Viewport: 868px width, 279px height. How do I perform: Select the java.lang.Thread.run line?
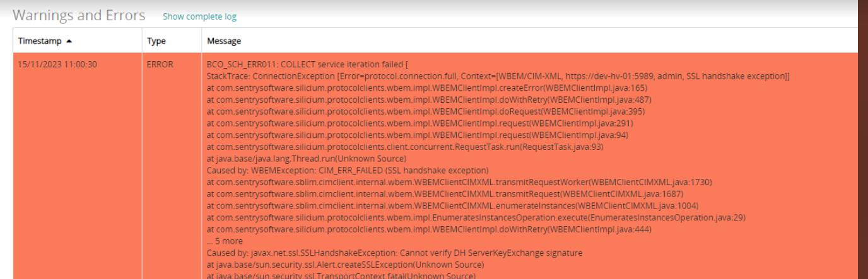click(x=307, y=159)
